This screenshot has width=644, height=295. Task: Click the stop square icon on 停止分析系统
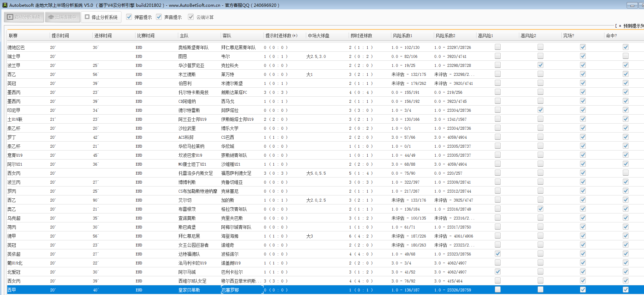tap(87, 17)
